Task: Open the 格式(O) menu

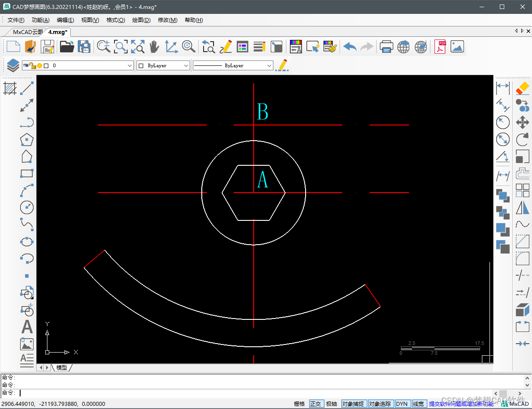Action: coord(115,20)
